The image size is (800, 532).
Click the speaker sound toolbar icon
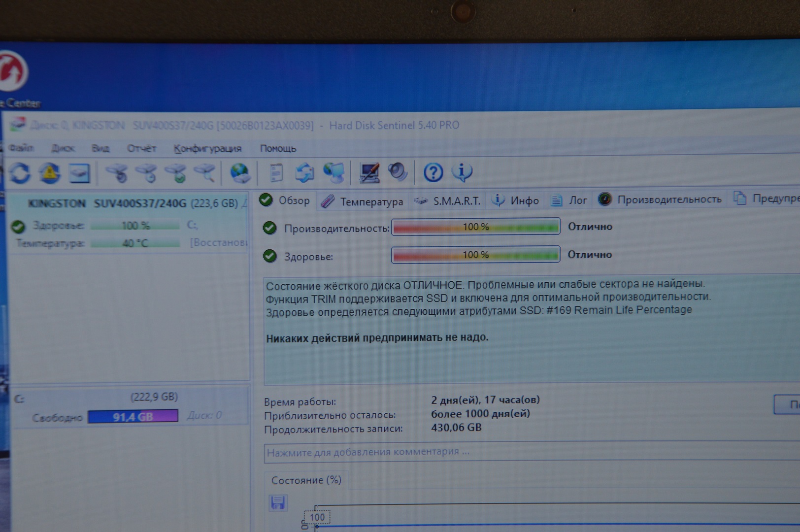coord(398,172)
